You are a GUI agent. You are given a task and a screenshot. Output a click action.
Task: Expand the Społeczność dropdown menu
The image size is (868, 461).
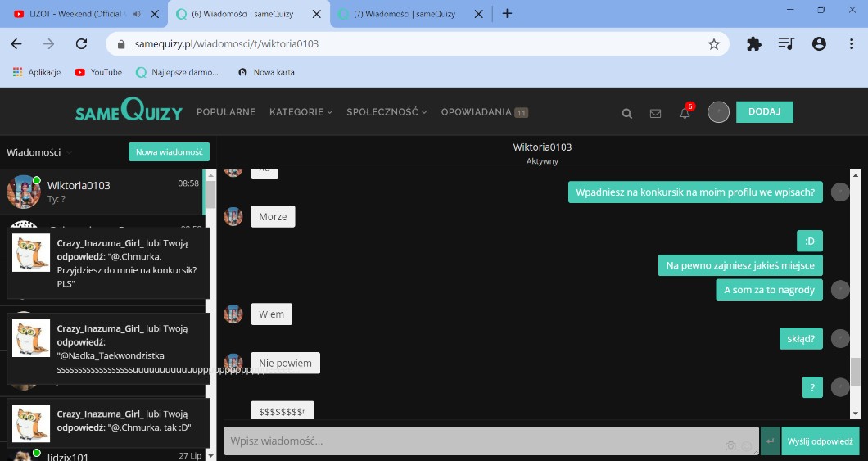click(387, 112)
